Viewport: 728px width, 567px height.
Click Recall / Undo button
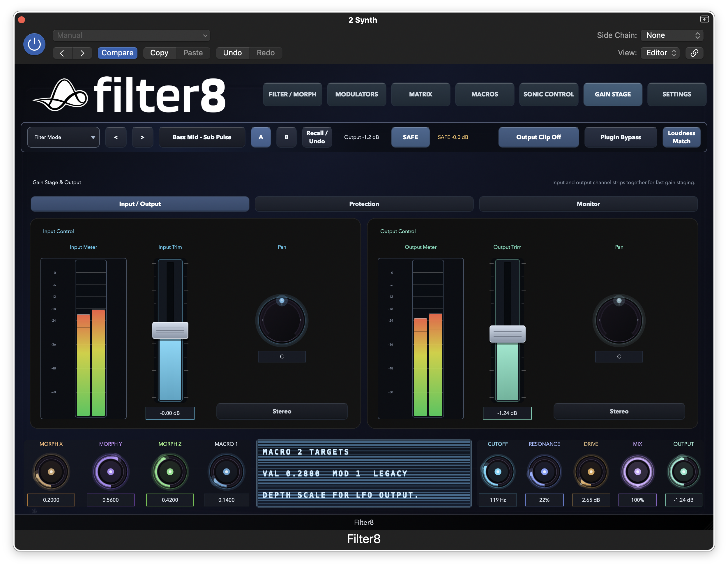317,137
